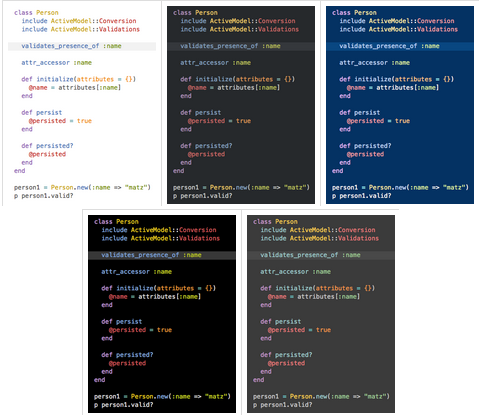
Task: Click 'person1 = Person.new' line in black theme
Action: pos(162,396)
